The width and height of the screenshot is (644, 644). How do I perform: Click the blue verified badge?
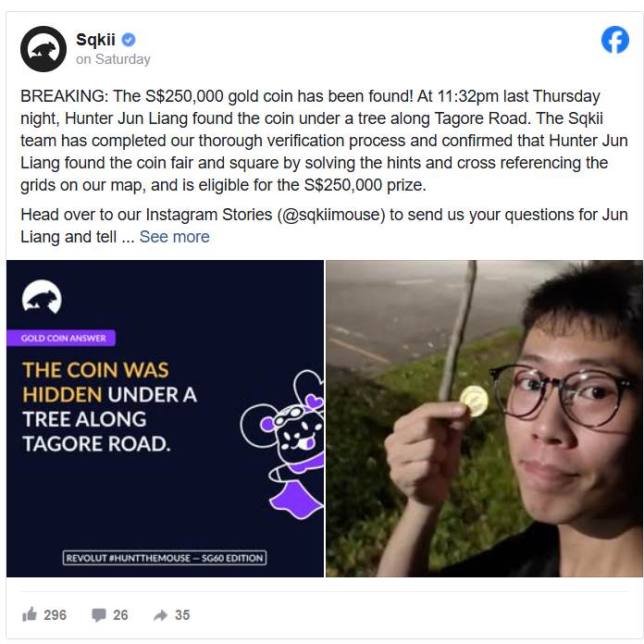coord(129,40)
